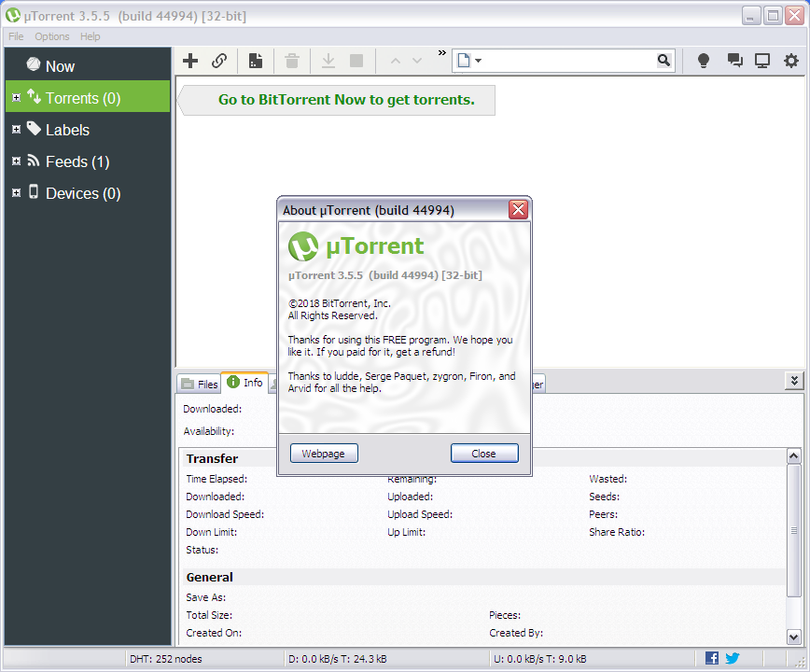Click the Devices phone icon
This screenshot has height=672, width=810.
[x=34, y=191]
